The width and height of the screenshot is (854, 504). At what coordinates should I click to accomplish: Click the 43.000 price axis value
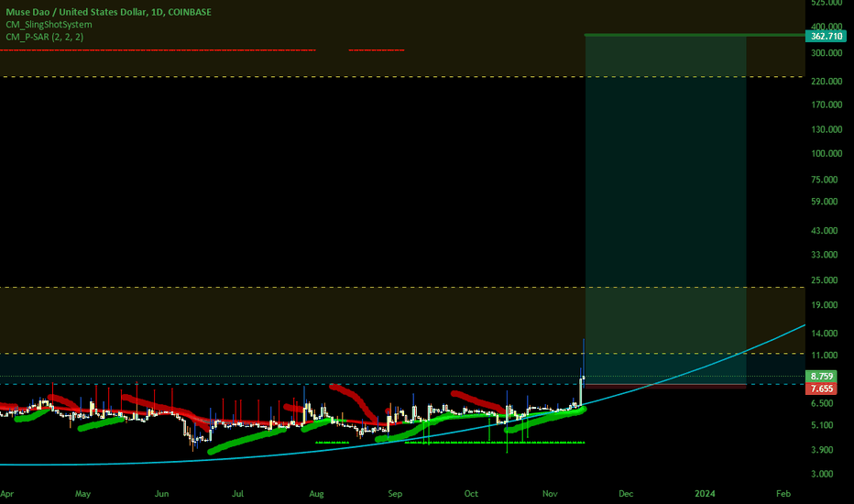click(x=824, y=231)
